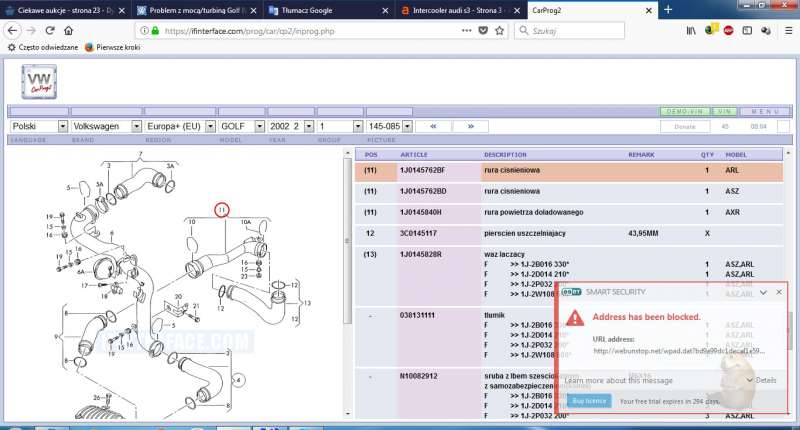Click the MENU button
Viewport: 800px width, 430px height.
pyautogui.click(x=765, y=111)
